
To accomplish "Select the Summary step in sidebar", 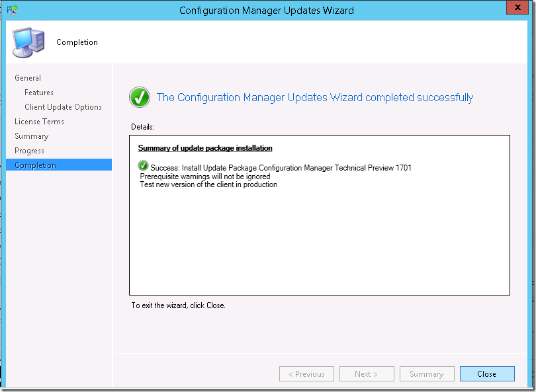I will [x=32, y=136].
